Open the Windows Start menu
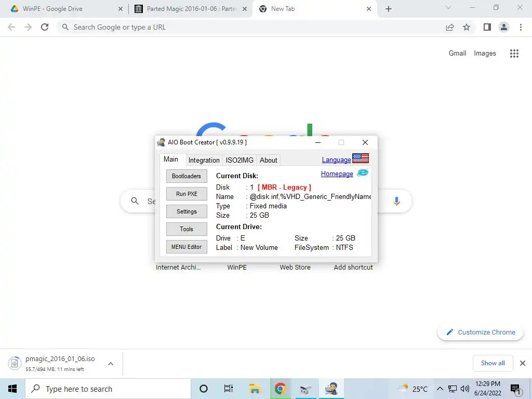Viewport: 532px width, 399px height. point(12,389)
